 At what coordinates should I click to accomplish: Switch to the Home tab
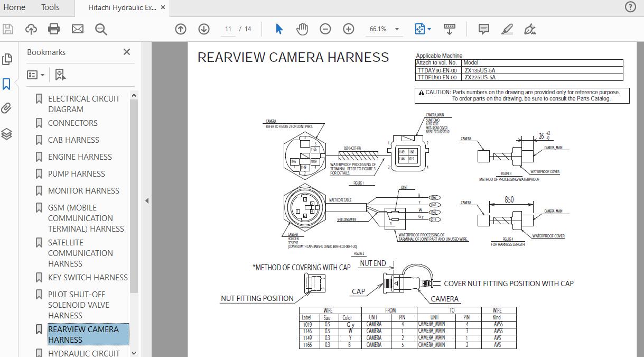pyautogui.click(x=14, y=7)
